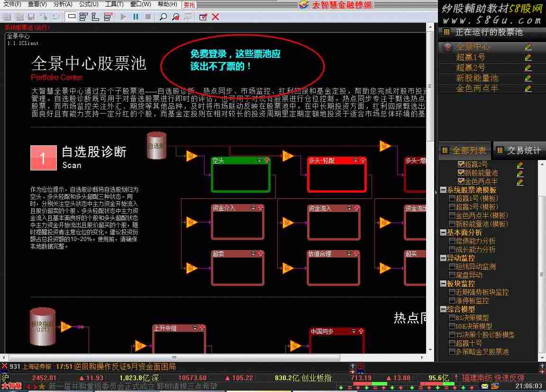Click the red X on news ticker
Viewport: 546px width, 392px height.
click(x=4, y=366)
